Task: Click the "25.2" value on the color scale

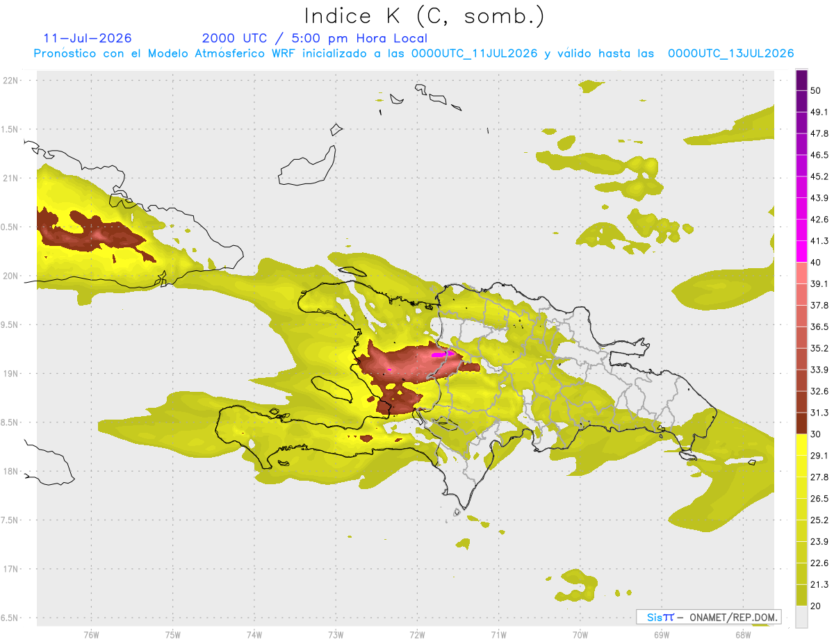Action: coord(820,520)
